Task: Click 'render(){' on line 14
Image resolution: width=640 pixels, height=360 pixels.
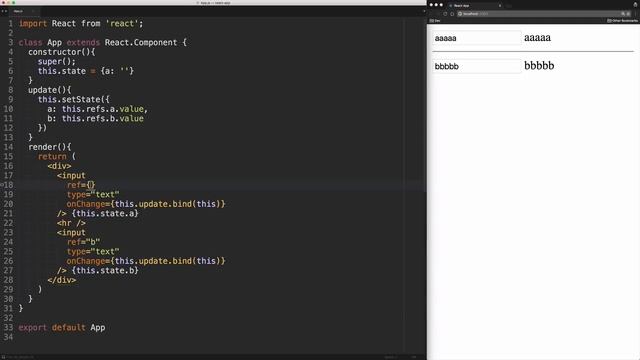Action: pyautogui.click(x=49, y=147)
